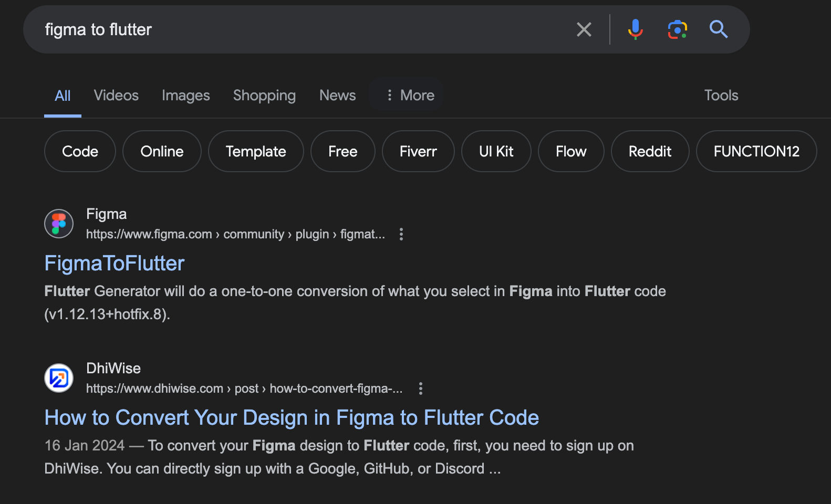Viewport: 831px width, 504px height.
Task: Open Google Lens image search icon
Action: tap(677, 29)
